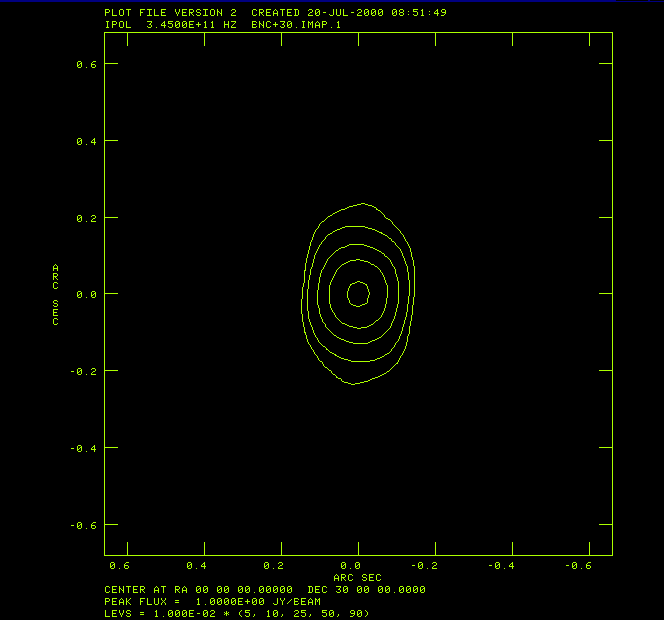Click the y-axis tick label 0.0
This screenshot has height=620, width=664.
click(86, 294)
